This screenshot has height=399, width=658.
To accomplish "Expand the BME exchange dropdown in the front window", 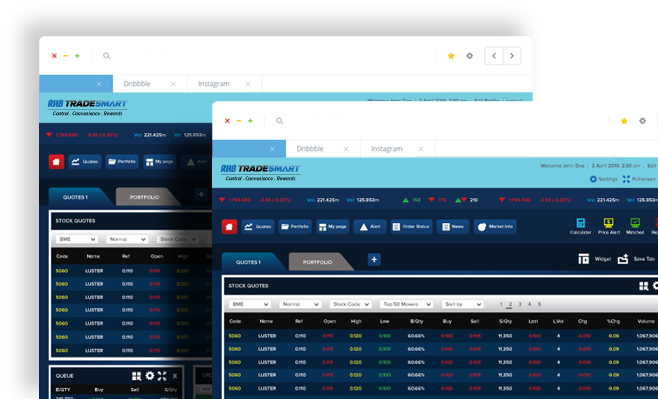I will [x=250, y=304].
